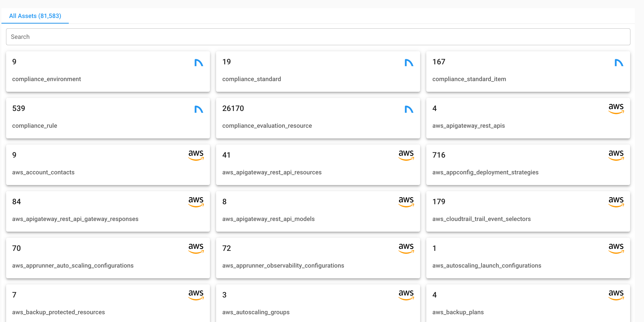Open the compliance_evaluation_resource label

(x=267, y=126)
